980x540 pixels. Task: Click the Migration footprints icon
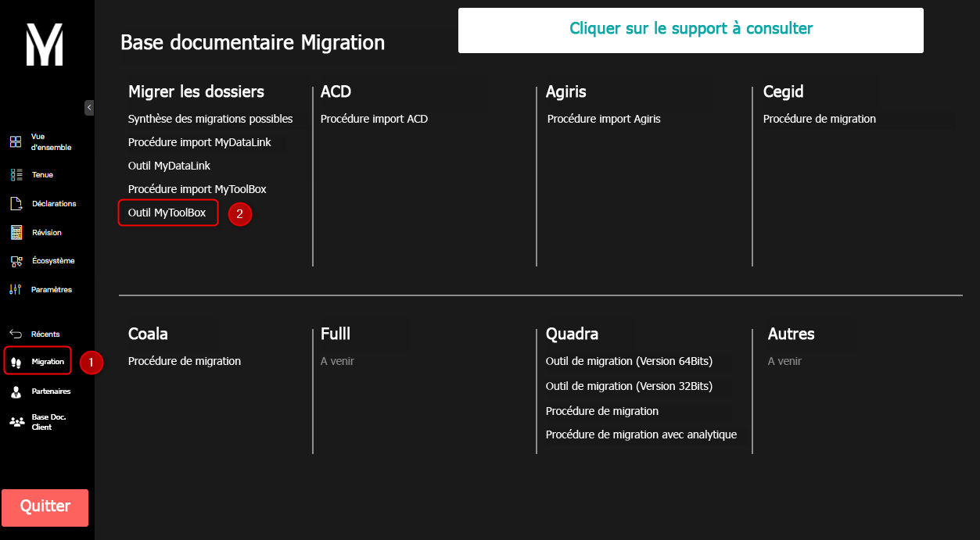[x=16, y=362]
